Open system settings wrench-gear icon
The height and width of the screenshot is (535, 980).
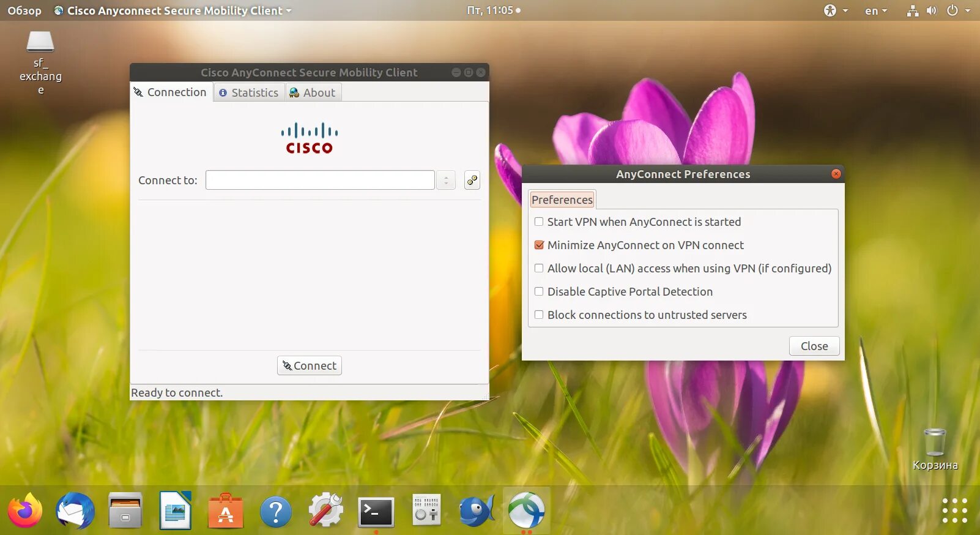326,511
